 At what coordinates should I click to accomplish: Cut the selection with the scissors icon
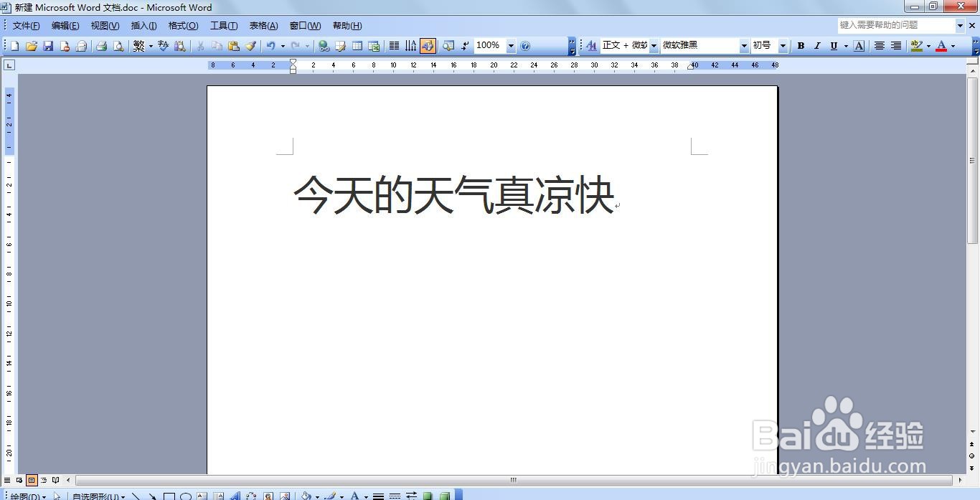(x=200, y=46)
